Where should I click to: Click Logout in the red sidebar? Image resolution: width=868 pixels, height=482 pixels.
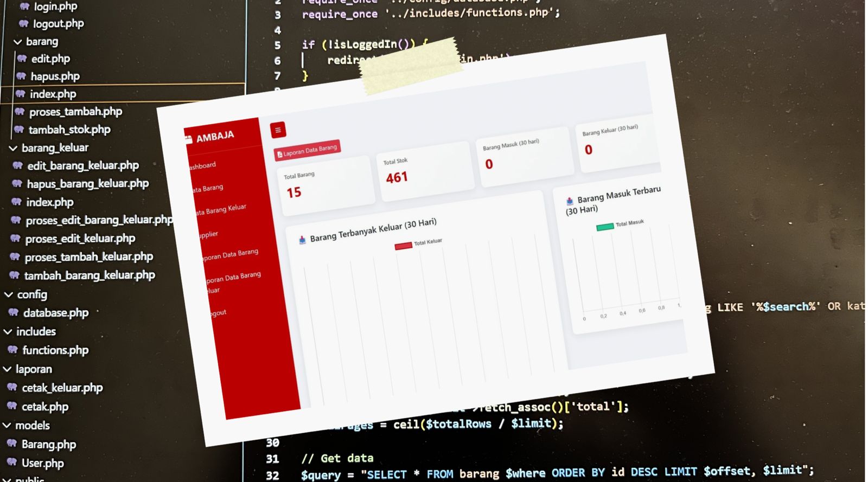pos(218,313)
